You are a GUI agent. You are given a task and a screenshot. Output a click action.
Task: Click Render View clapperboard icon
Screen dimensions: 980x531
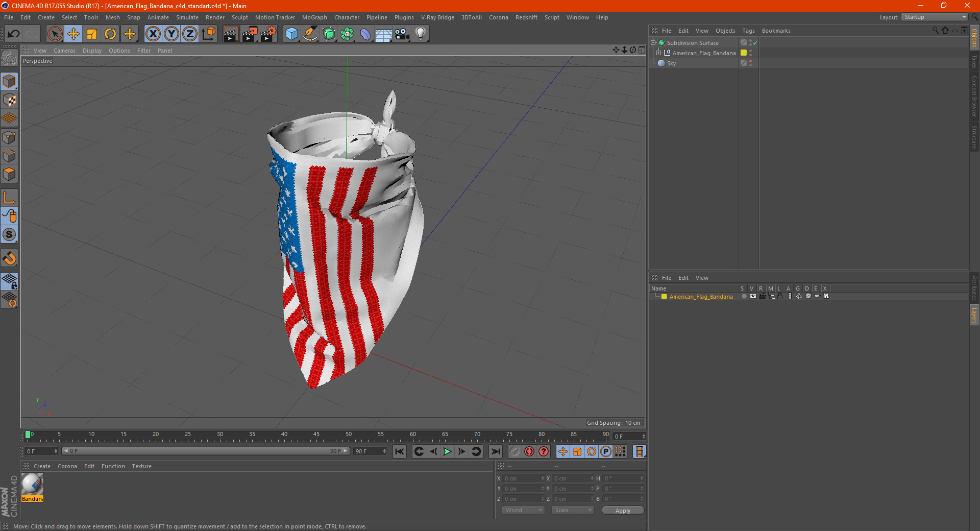pyautogui.click(x=231, y=34)
